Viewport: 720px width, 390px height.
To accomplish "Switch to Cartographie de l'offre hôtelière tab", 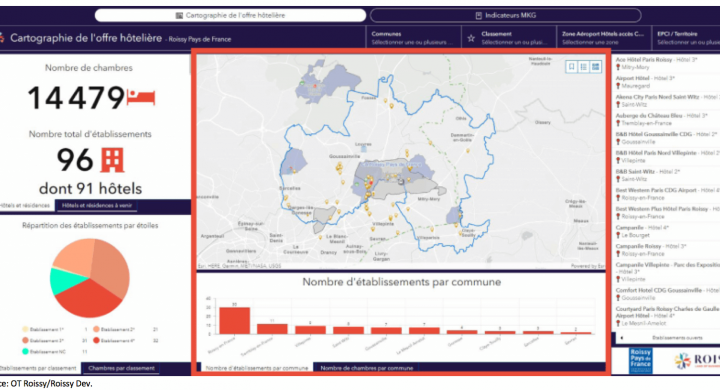I will [x=231, y=15].
